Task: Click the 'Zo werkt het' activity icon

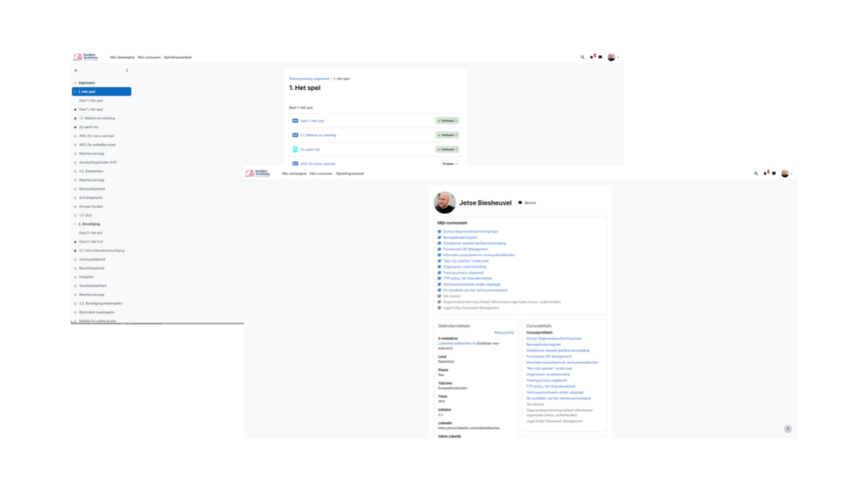Action: 295,149
